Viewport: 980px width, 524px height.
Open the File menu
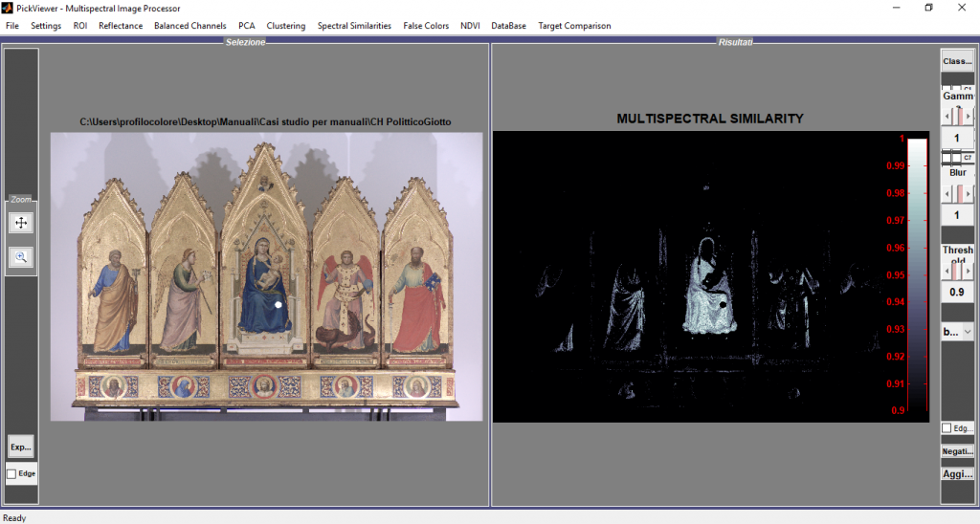[12, 26]
